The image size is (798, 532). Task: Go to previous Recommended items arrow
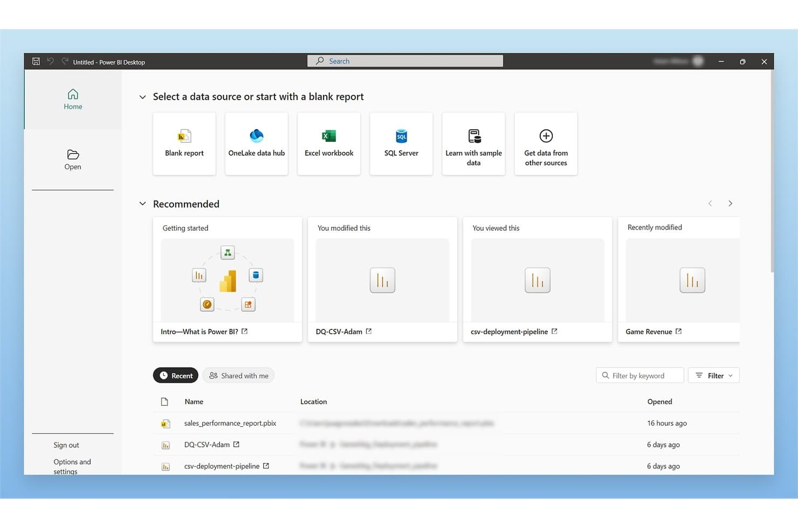click(710, 203)
